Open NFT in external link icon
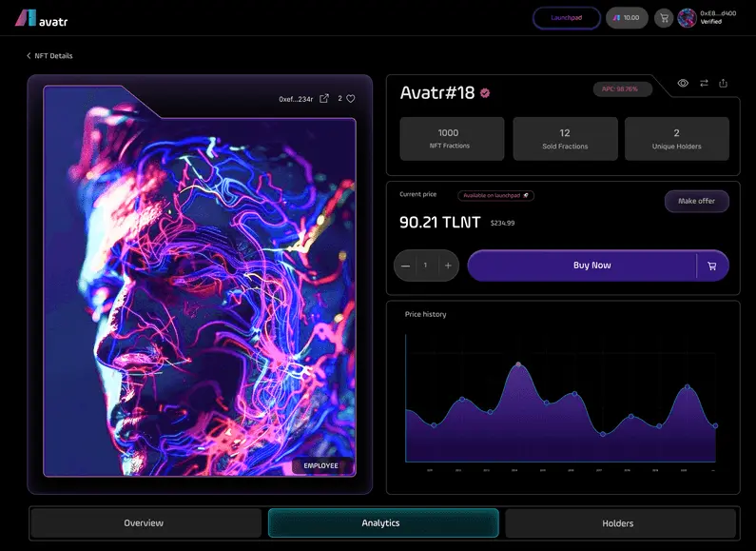 324,99
